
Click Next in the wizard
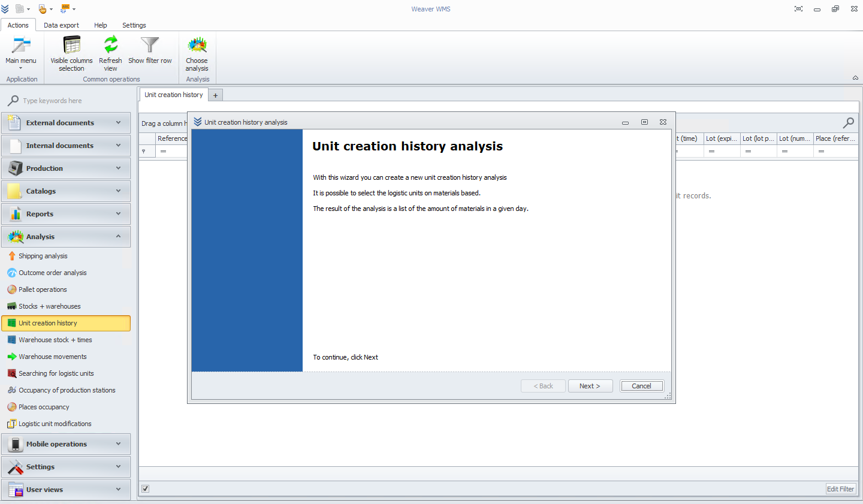coord(590,386)
